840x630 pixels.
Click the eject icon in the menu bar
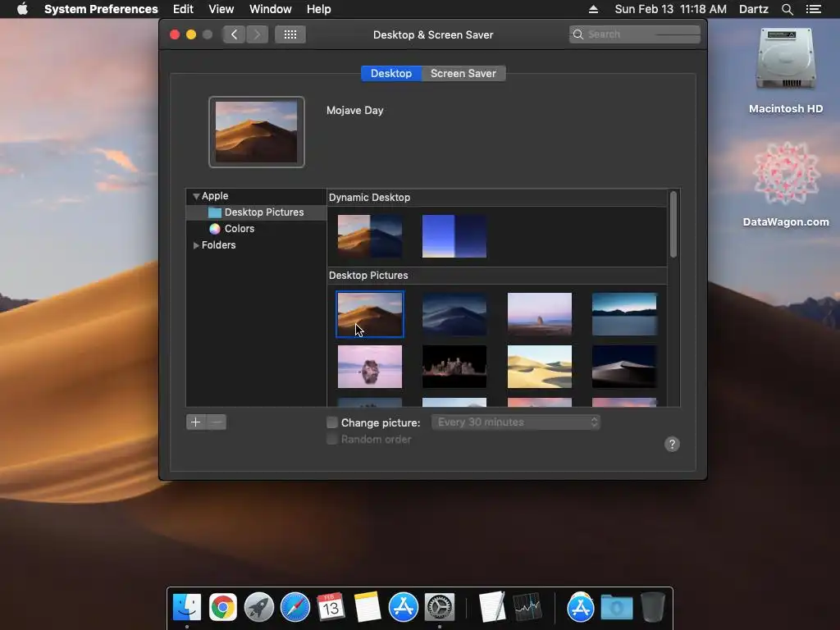593,9
